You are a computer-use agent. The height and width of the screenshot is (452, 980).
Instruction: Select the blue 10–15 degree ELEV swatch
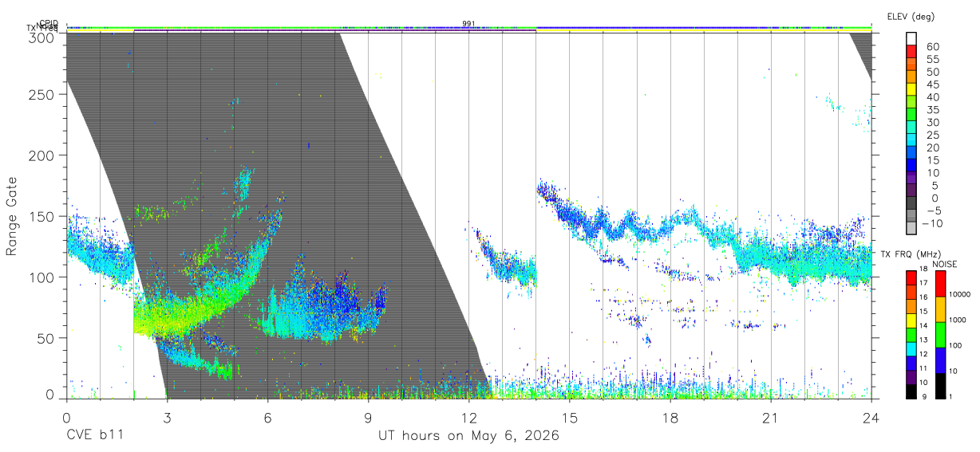(912, 165)
